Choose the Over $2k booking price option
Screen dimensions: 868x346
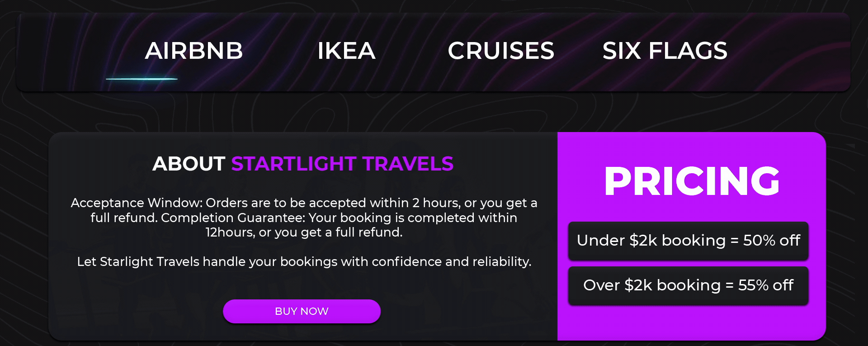coord(688,285)
